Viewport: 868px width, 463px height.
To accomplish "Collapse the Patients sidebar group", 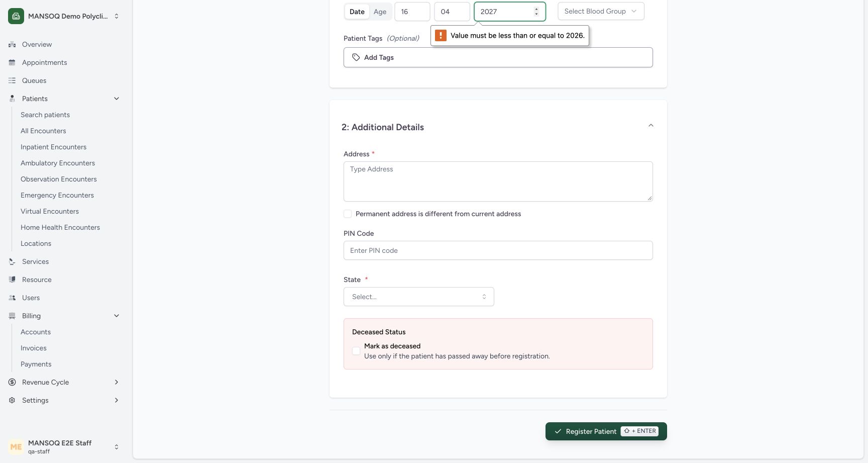I will click(117, 99).
